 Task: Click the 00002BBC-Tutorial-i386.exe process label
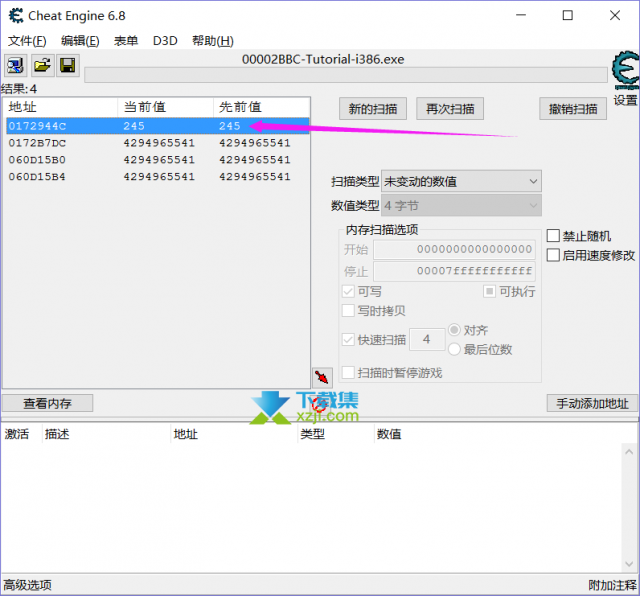[323, 60]
